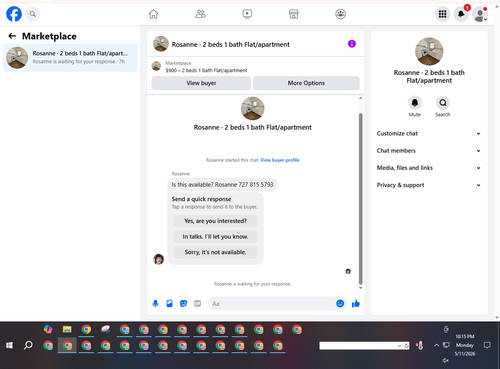The width and height of the screenshot is (500, 369).
Task: Click listing thumbnail in chat header
Action: (x=161, y=44)
